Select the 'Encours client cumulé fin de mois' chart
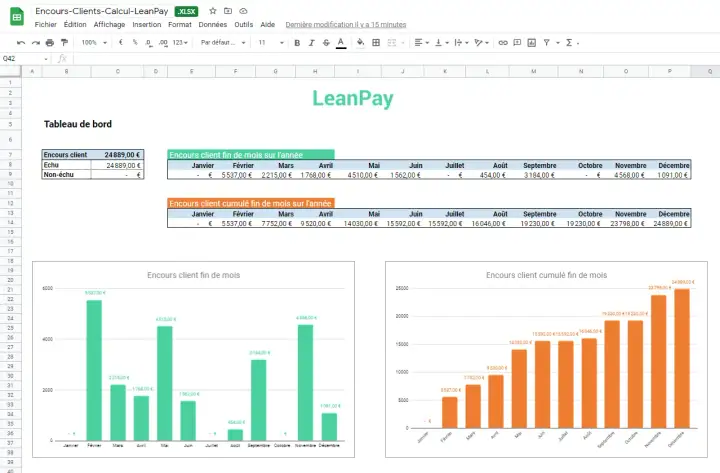 [546, 360]
